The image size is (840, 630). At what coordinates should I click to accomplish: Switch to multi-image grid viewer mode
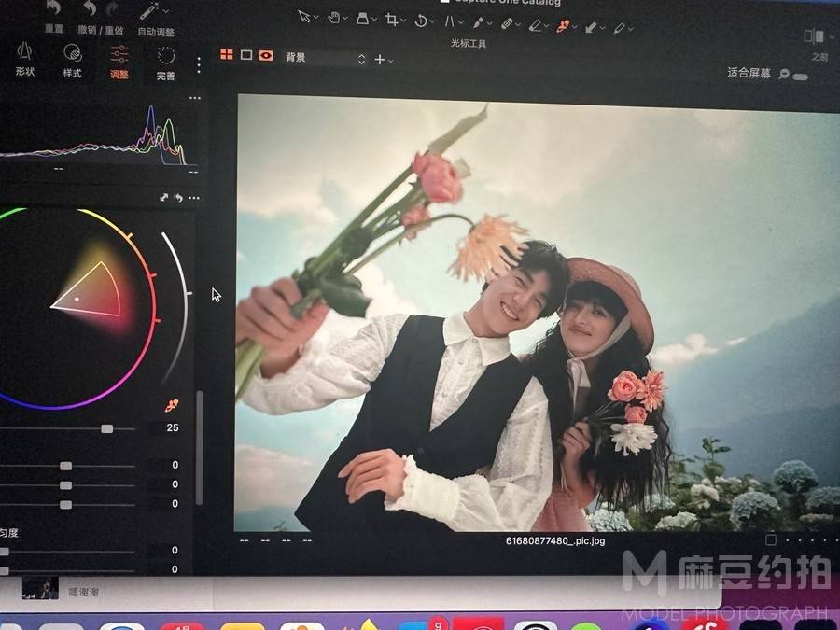pyautogui.click(x=227, y=55)
